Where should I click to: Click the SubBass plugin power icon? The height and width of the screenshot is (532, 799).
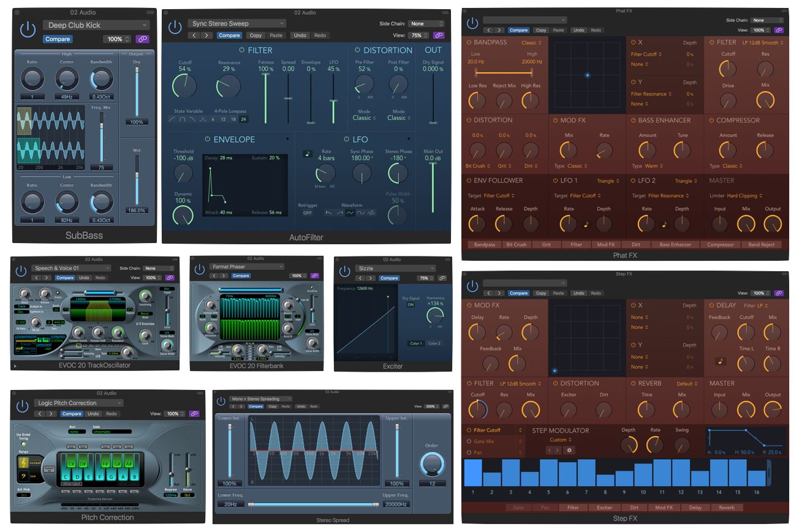click(x=28, y=29)
